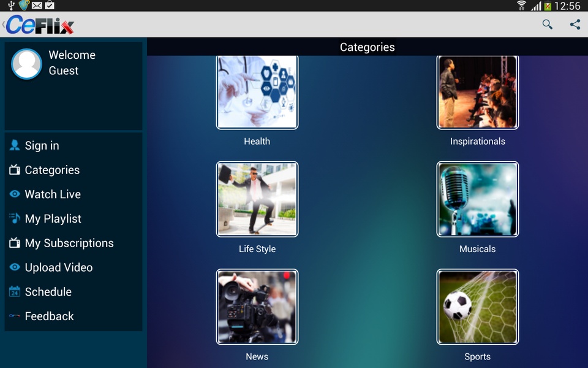Open the Life Style category thumbnail
Viewport: 588px width, 368px height.
[257, 199]
